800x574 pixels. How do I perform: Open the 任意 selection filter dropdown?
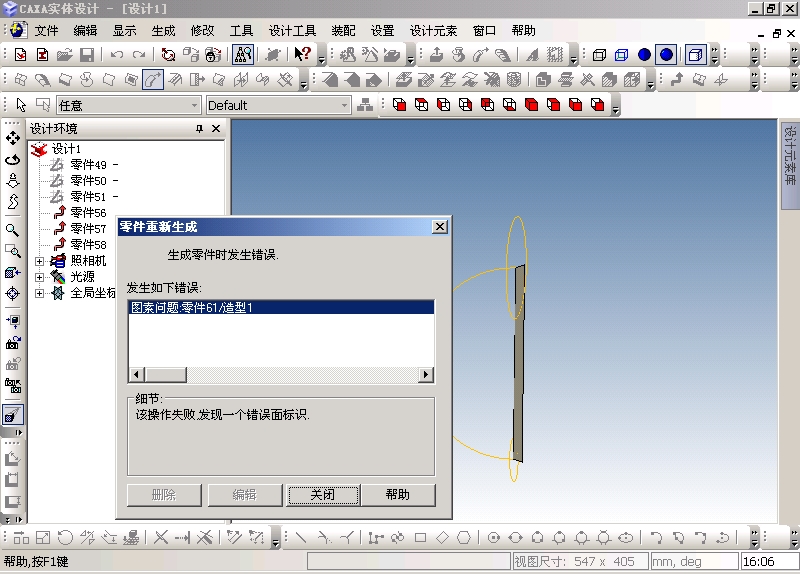[x=128, y=106]
